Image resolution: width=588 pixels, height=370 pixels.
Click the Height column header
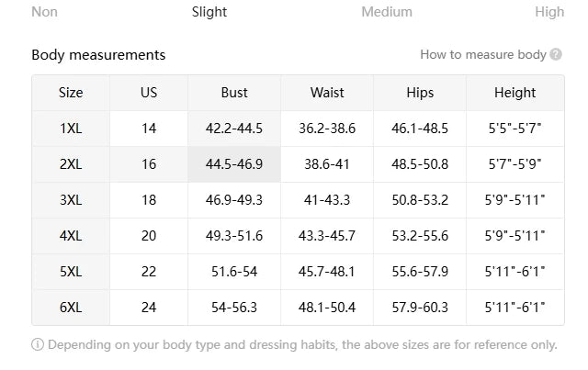pyautogui.click(x=514, y=93)
